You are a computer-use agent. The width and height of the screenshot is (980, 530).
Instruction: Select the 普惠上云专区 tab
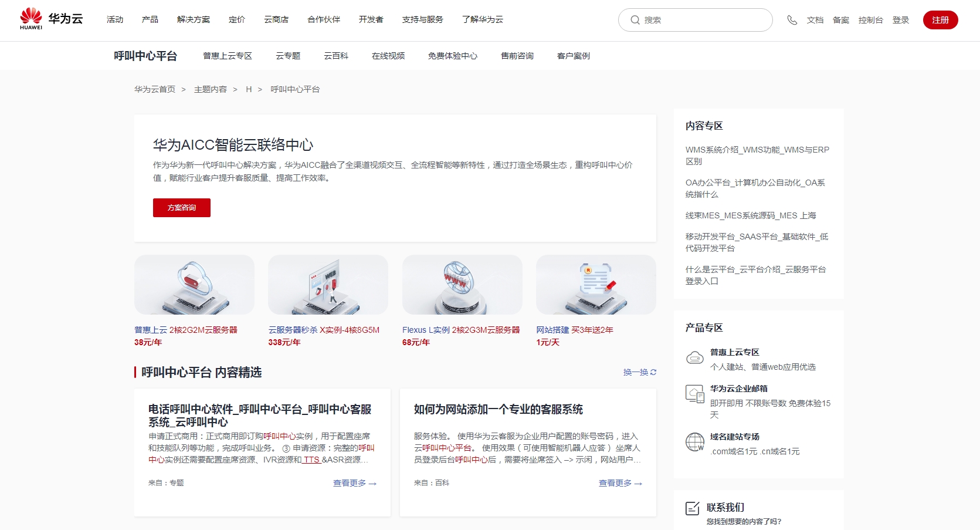click(x=228, y=56)
